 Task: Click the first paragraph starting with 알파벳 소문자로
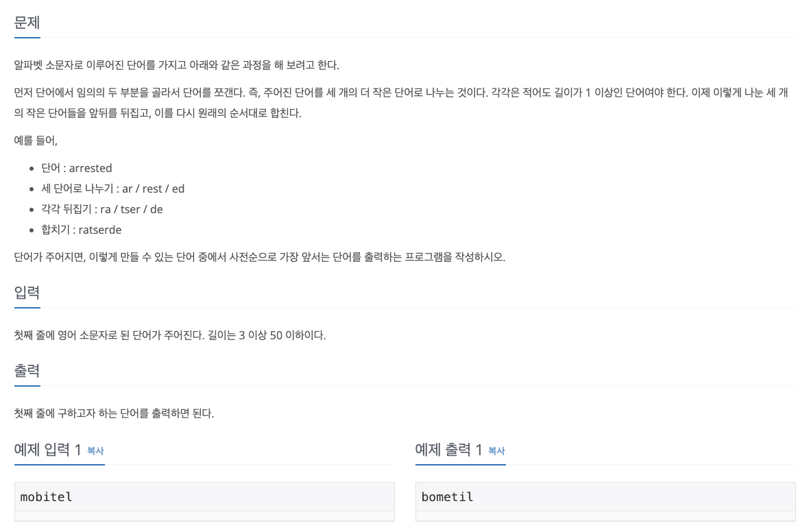click(176, 65)
